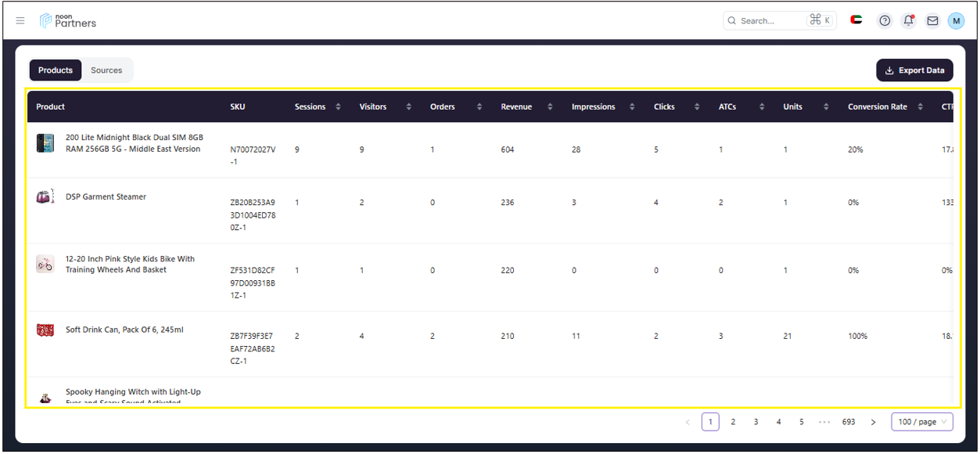The height and width of the screenshot is (454, 980).
Task: Go to the next page arrow
Action: click(873, 422)
